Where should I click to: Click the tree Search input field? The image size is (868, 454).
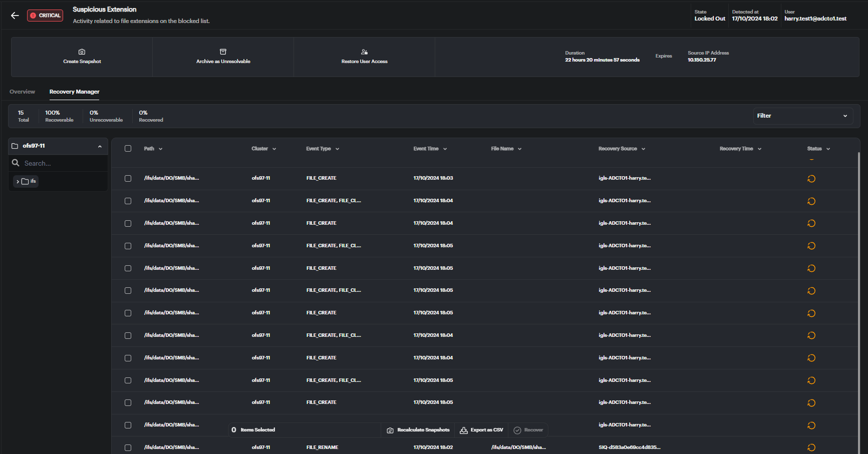tap(58, 163)
